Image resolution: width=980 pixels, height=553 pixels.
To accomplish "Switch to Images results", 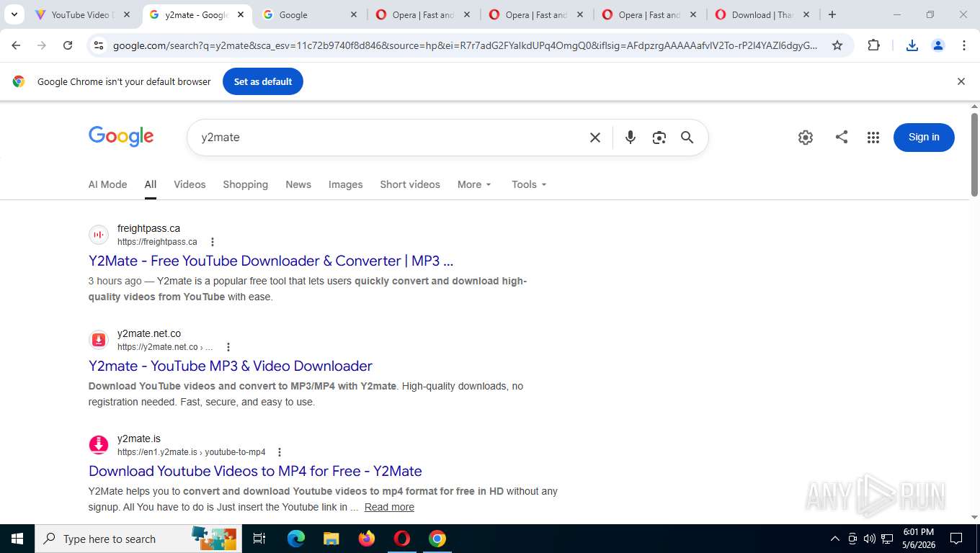I will click(346, 184).
